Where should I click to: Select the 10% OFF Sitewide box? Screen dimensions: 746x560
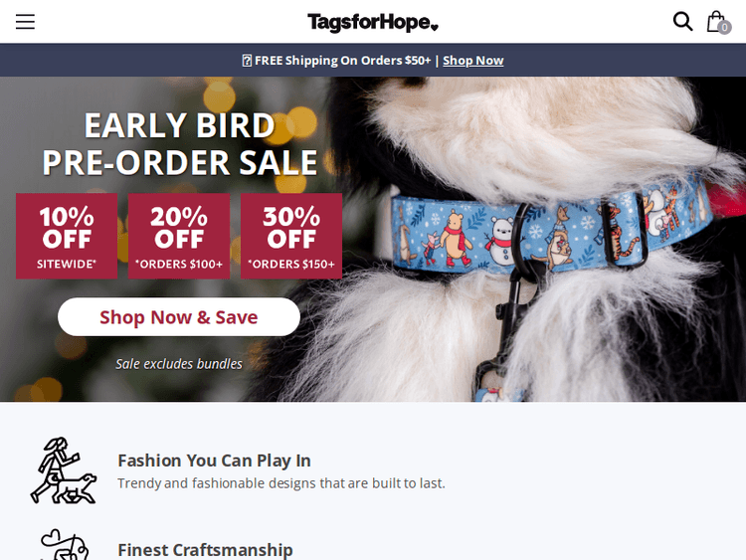67,236
